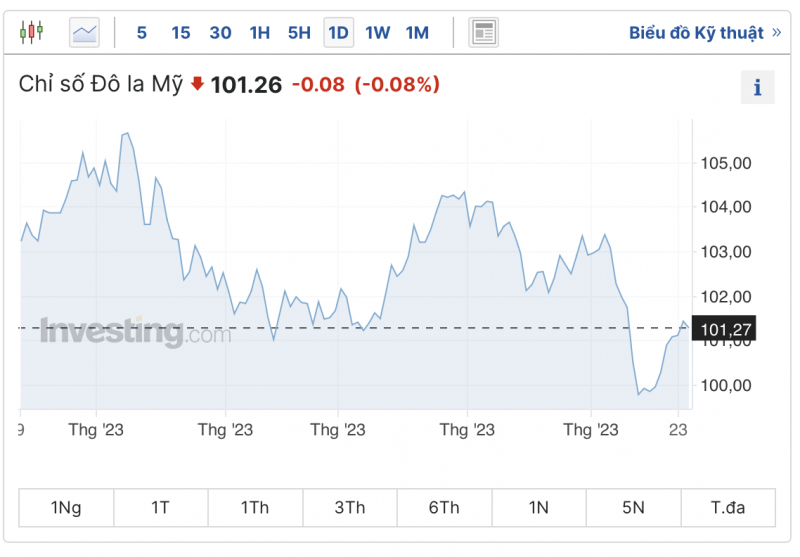Choose the 1H interval

(x=260, y=33)
